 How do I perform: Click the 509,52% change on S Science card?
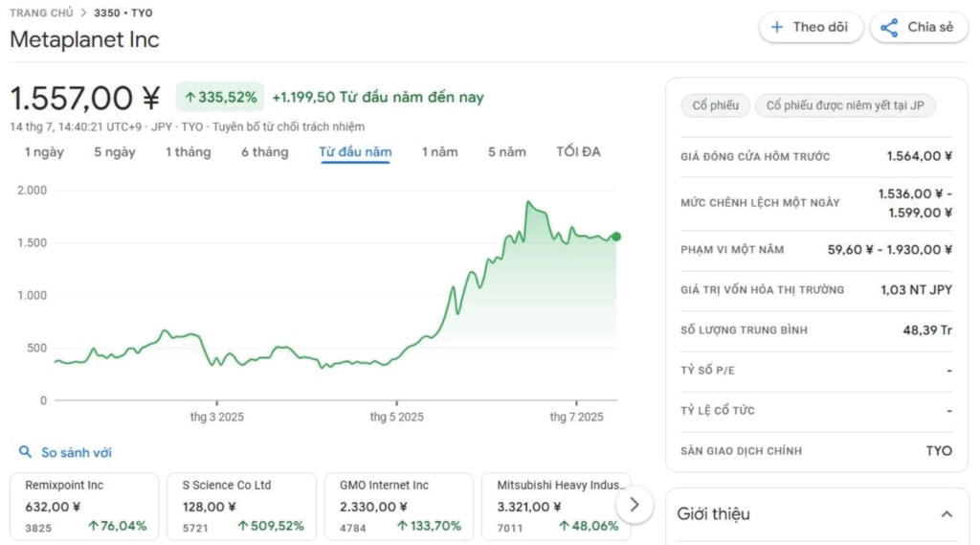pos(271,526)
